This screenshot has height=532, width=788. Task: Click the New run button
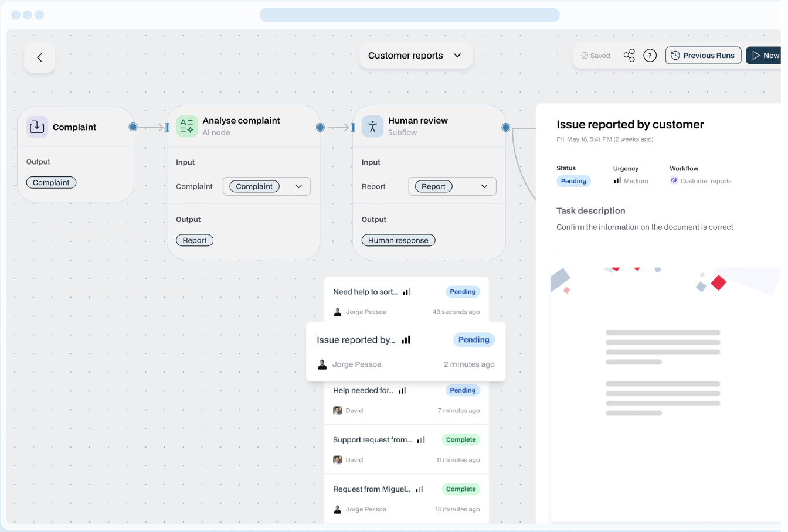[x=765, y=56]
